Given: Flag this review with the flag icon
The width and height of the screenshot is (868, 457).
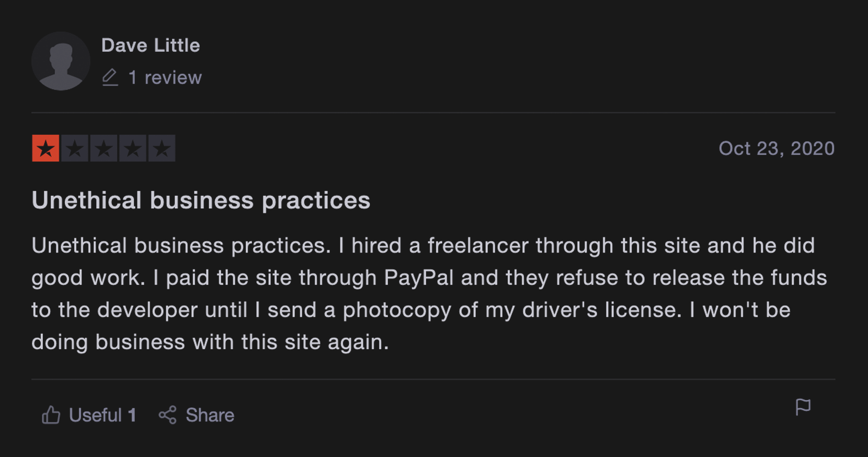Looking at the screenshot, I should 803,407.
